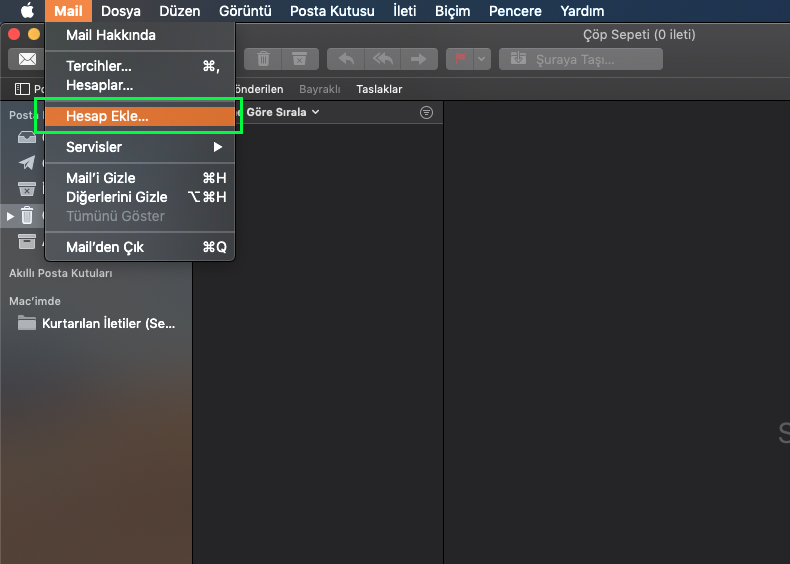Choose Mail'den Çık menu item
This screenshot has height=564, width=790.
(x=140, y=247)
